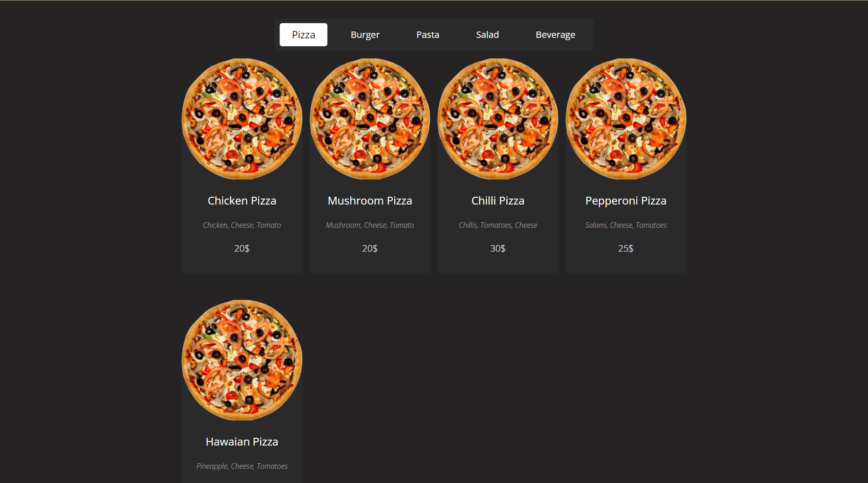This screenshot has height=483, width=868.
Task: Select the Chicken Pizza title
Action: (x=241, y=200)
